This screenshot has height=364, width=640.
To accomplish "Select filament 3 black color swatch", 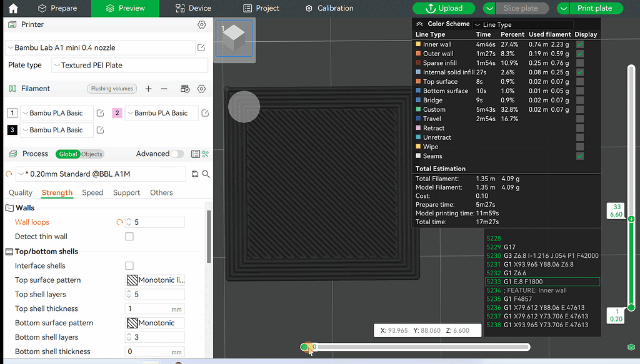I will (x=12, y=130).
